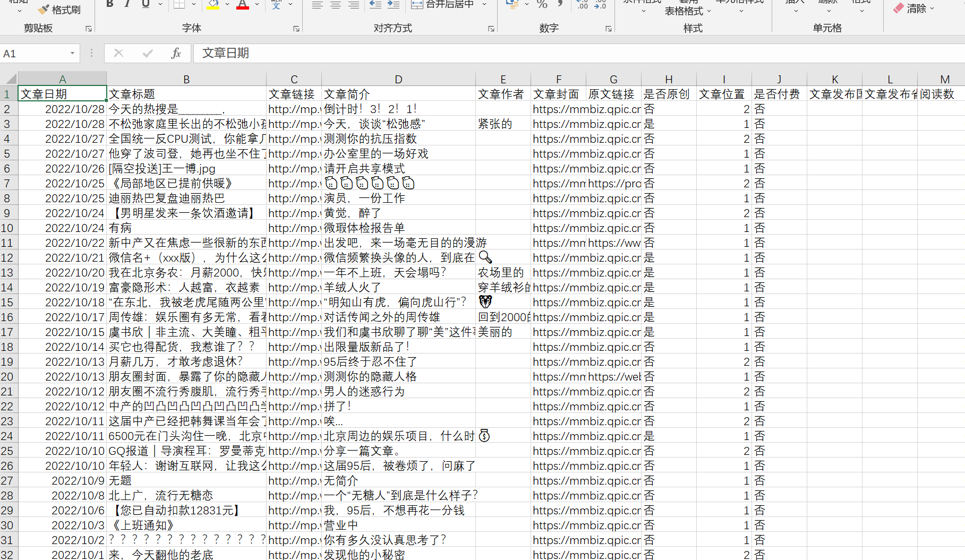Select column H header

[x=669, y=79]
